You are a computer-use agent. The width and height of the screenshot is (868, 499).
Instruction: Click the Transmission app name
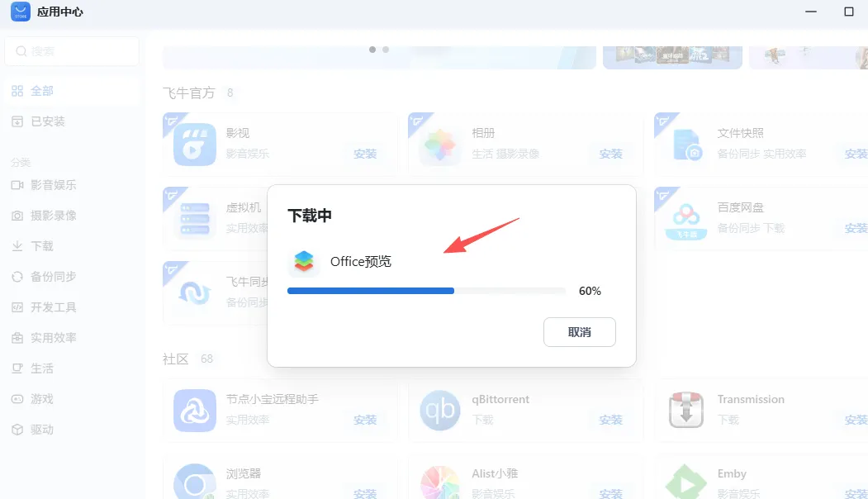[751, 399]
